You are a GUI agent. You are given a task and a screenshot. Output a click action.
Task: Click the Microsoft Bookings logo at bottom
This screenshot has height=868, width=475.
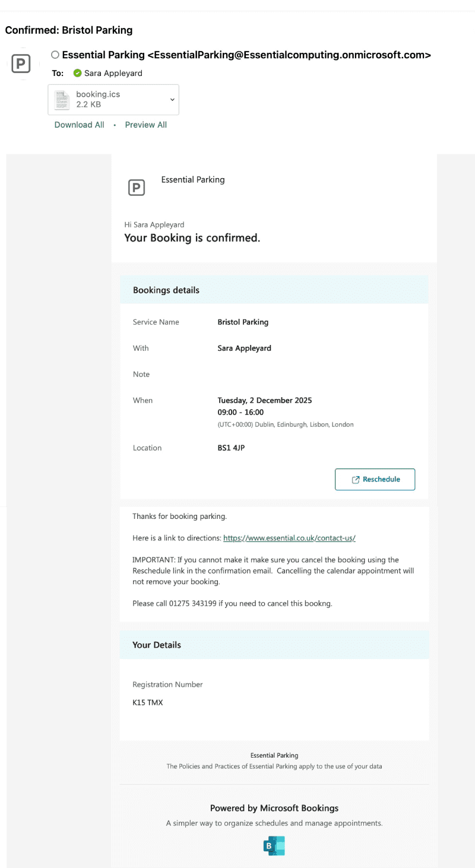pyautogui.click(x=274, y=845)
